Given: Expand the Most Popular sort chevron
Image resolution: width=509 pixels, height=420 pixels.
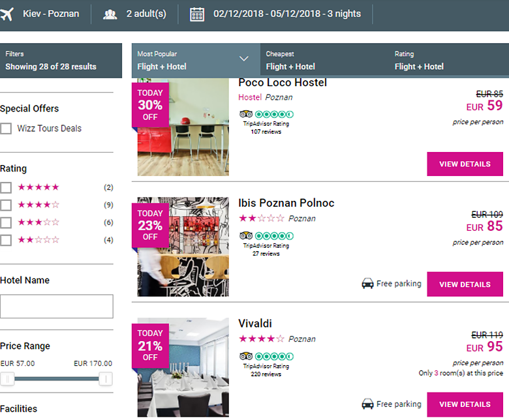Looking at the screenshot, I should click(x=244, y=59).
